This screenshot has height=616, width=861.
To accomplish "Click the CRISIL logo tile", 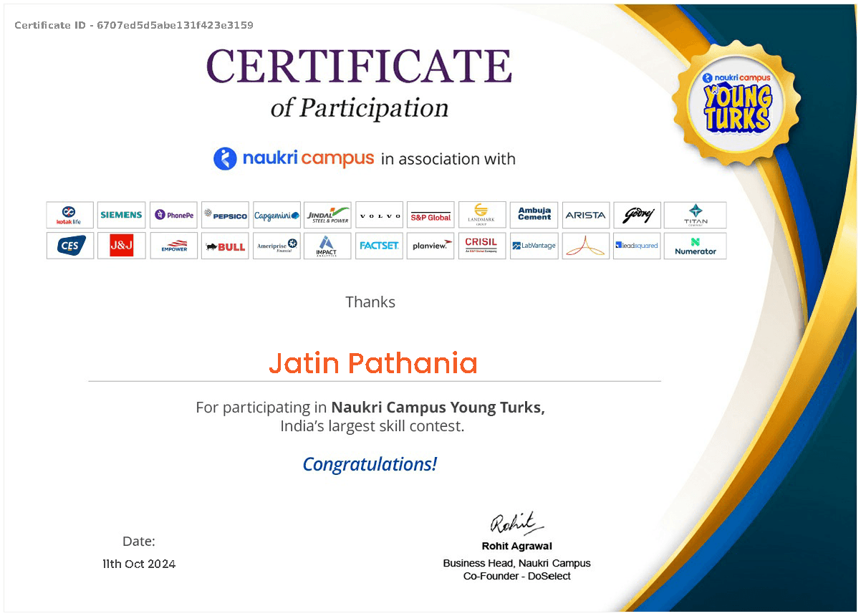I will pyautogui.click(x=481, y=246).
